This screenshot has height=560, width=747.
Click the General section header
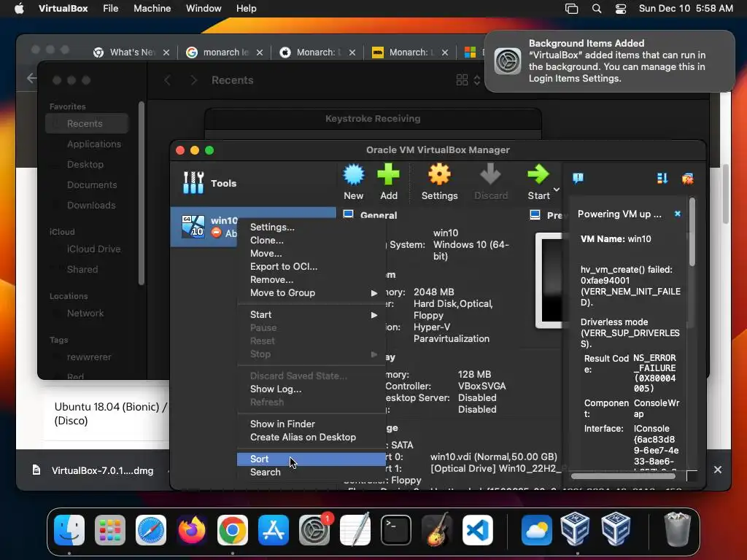(379, 215)
